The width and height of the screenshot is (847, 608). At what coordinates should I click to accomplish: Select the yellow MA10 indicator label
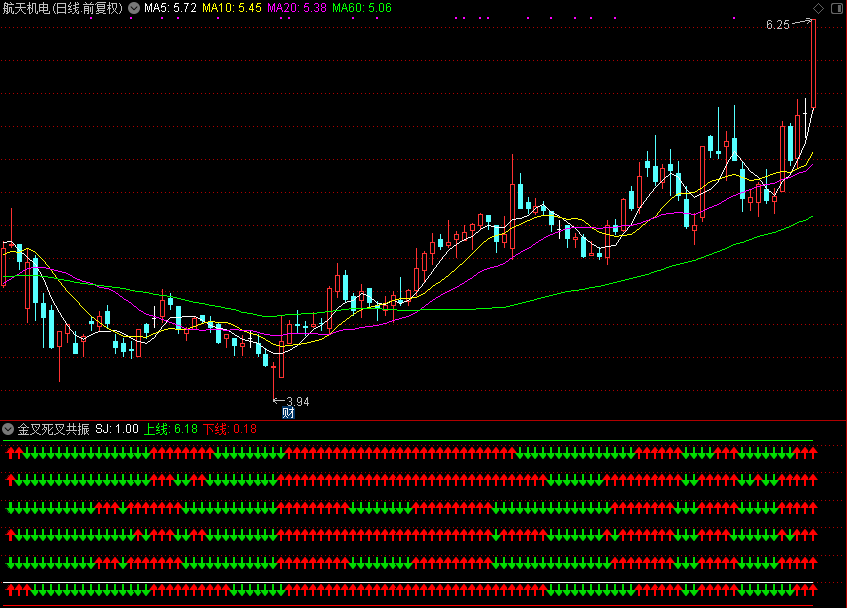pyautogui.click(x=232, y=8)
